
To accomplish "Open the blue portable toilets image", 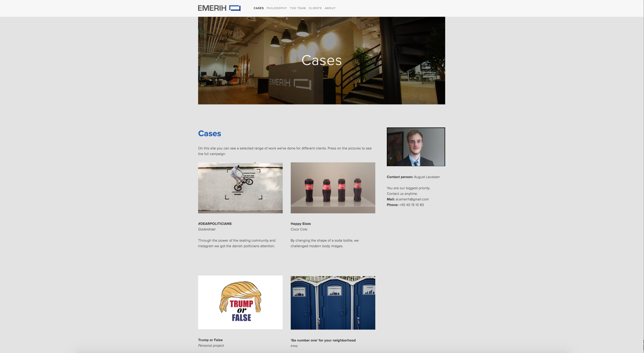I will 333,303.
